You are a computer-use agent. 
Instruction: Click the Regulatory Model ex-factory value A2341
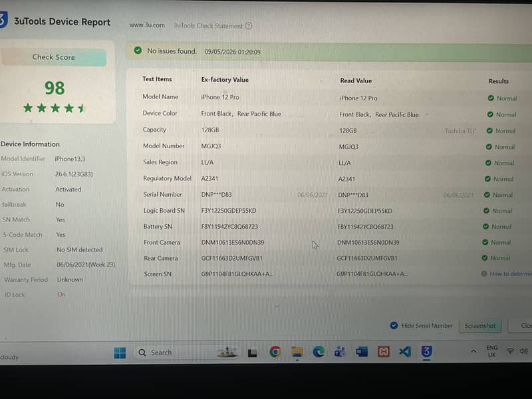tap(209, 178)
